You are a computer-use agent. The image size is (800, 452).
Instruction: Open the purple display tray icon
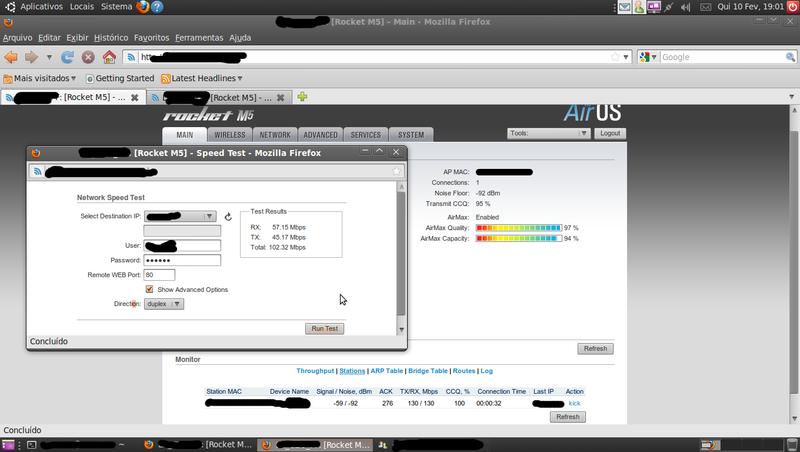pos(654,7)
